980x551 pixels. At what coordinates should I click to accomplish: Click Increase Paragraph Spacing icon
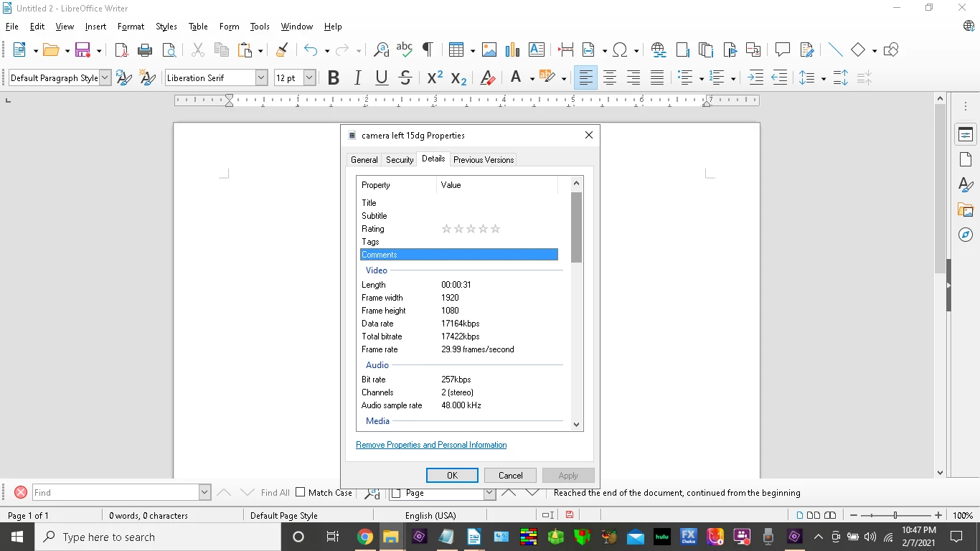841,77
